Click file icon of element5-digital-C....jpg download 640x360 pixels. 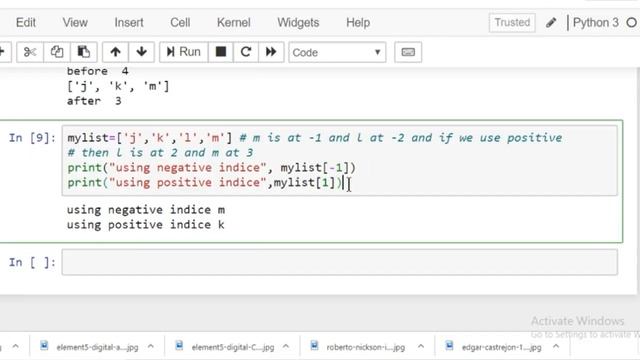(179, 346)
